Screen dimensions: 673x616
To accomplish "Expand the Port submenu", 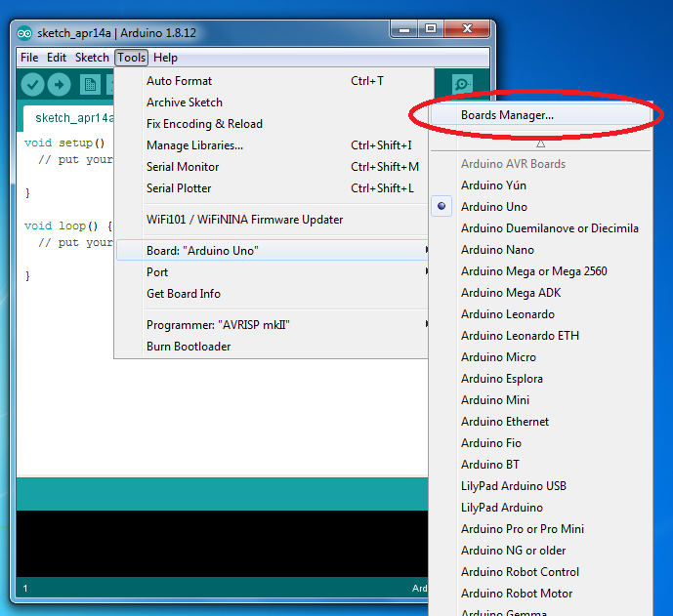I will pyautogui.click(x=273, y=272).
